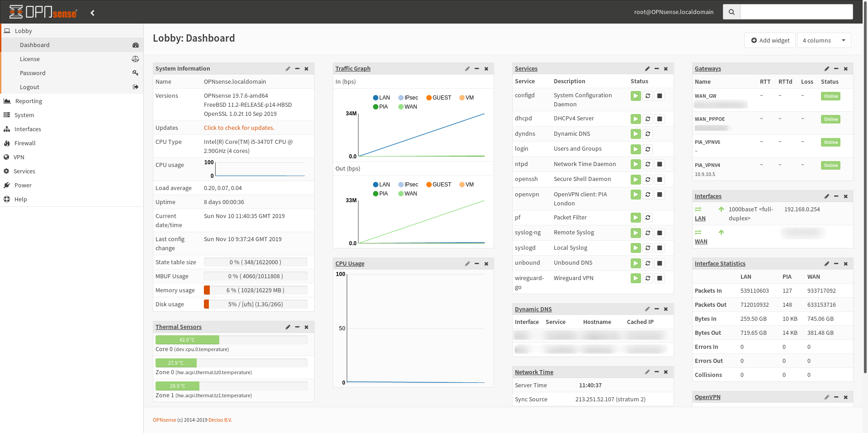This screenshot has height=433, width=868.
Task: Select Logout from the Lobby menu
Action: click(x=72, y=87)
